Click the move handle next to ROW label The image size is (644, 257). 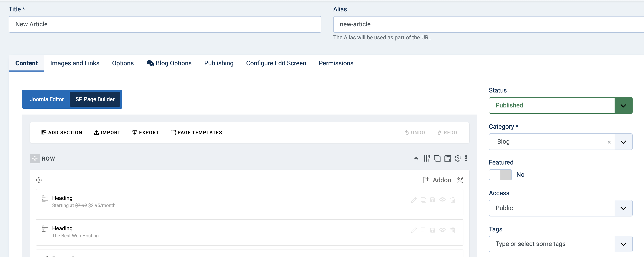34,158
